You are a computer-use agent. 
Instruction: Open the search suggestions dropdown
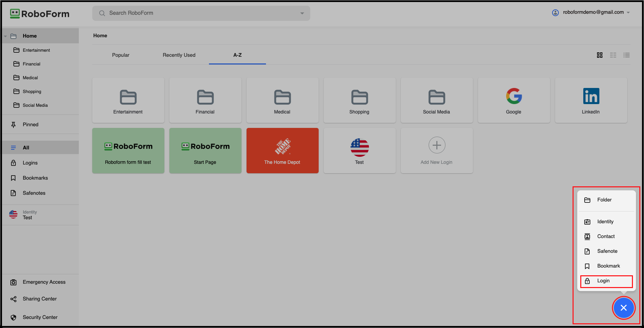pyautogui.click(x=302, y=13)
